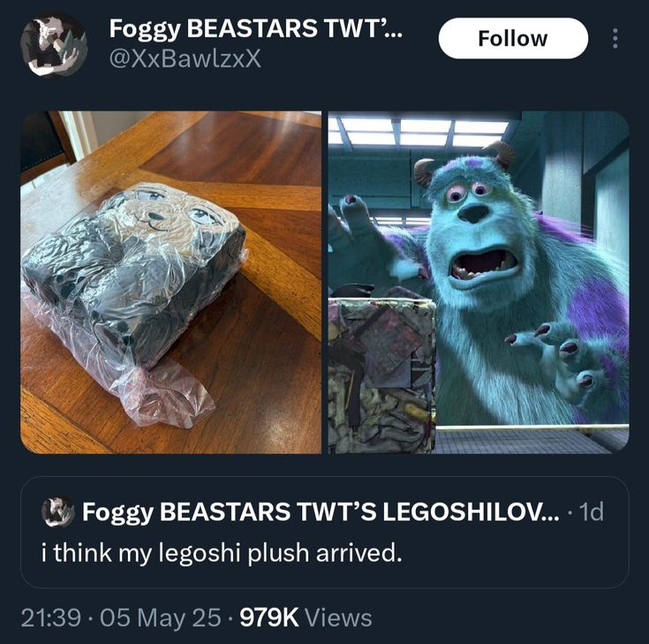This screenshot has height=644, width=649.
Task: View the Sulley Monsters Inc image
Action: point(479,282)
